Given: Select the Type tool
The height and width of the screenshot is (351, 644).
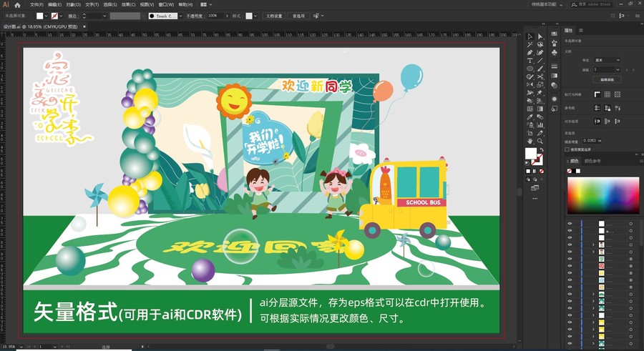Looking at the screenshot, I should coord(530,60).
